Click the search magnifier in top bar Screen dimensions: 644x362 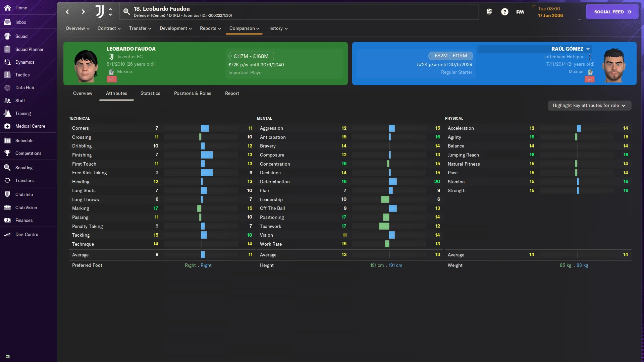[126, 12]
